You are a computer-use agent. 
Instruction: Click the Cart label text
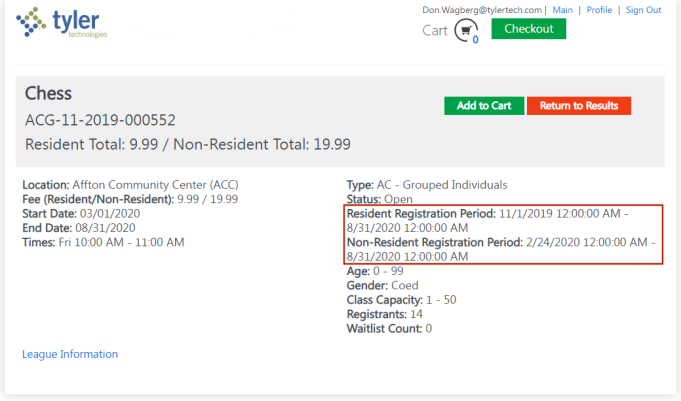tap(435, 31)
